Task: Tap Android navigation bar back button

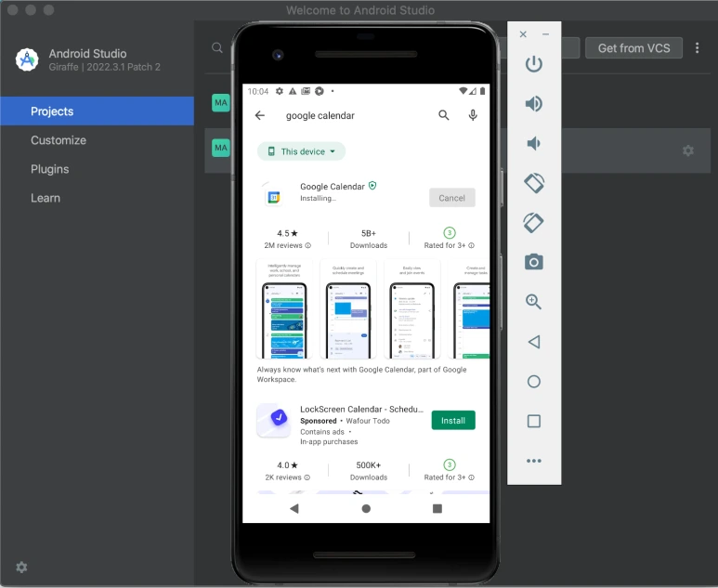Action: [294, 508]
